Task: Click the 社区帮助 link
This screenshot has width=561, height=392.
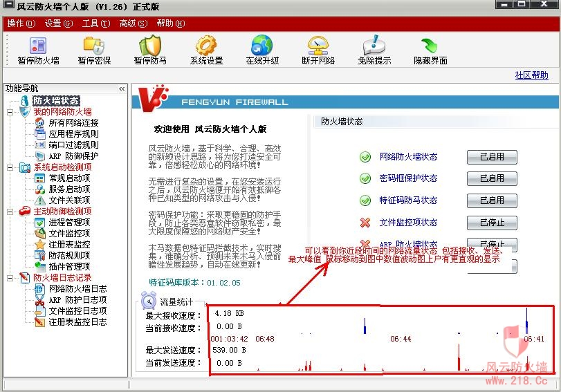Action: coord(531,75)
